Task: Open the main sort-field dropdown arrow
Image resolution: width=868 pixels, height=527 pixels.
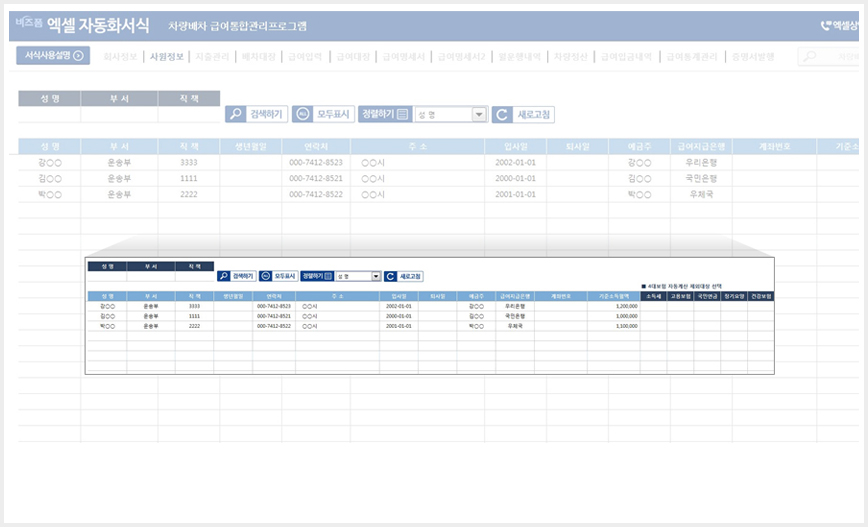Action: [x=479, y=115]
